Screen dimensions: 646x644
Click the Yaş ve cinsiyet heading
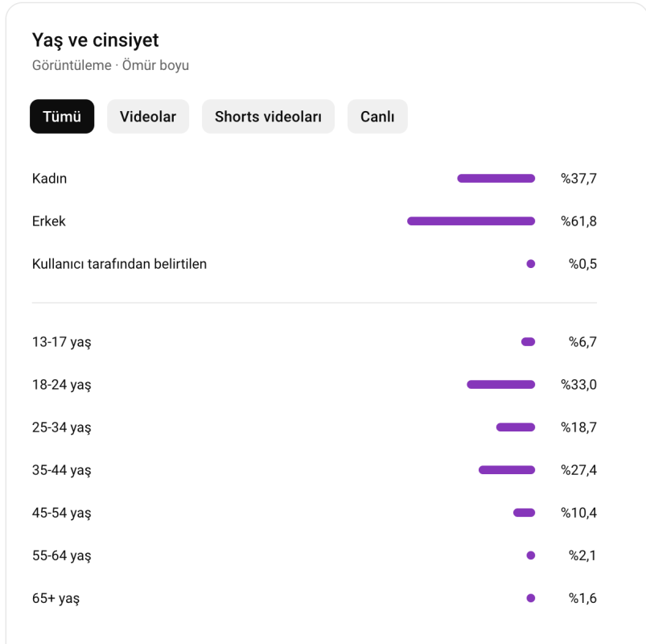tap(95, 41)
